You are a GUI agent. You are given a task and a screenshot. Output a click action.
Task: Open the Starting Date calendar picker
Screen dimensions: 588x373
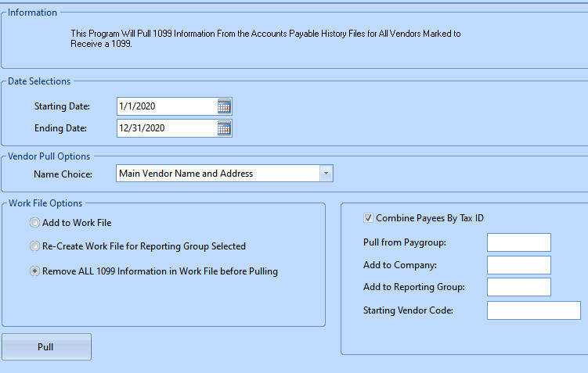[x=224, y=106]
